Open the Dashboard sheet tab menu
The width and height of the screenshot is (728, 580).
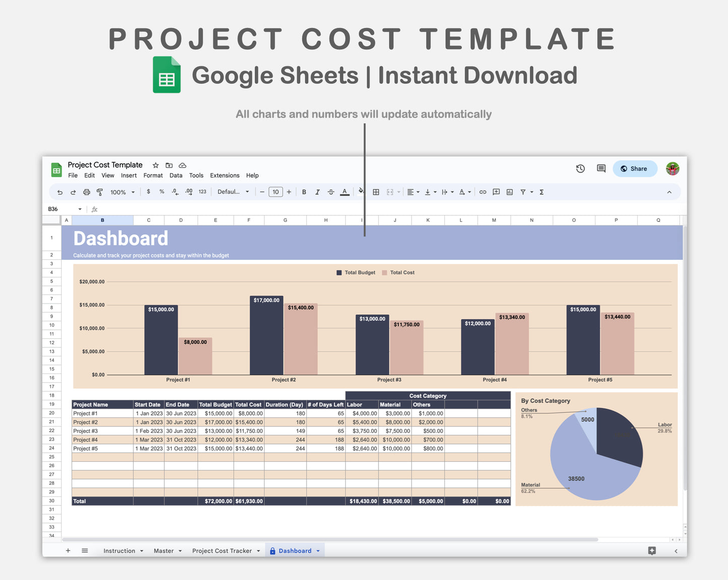click(x=318, y=550)
